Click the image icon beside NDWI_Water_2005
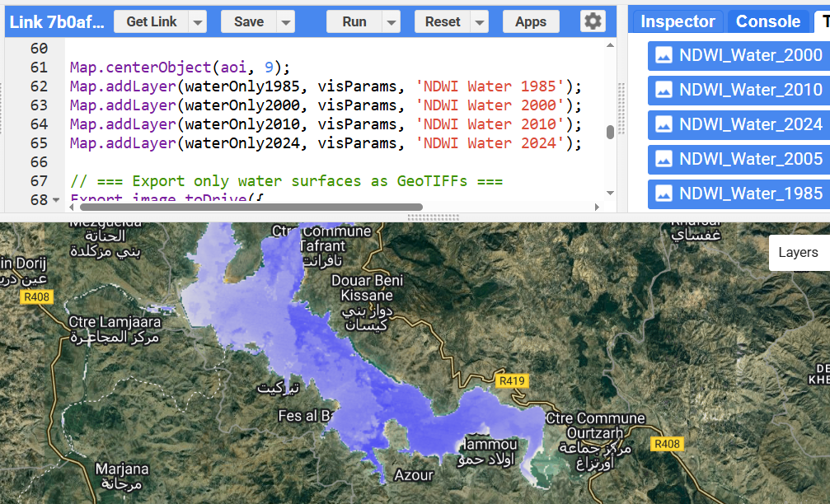Viewport: 830px width, 504px height. [x=664, y=159]
